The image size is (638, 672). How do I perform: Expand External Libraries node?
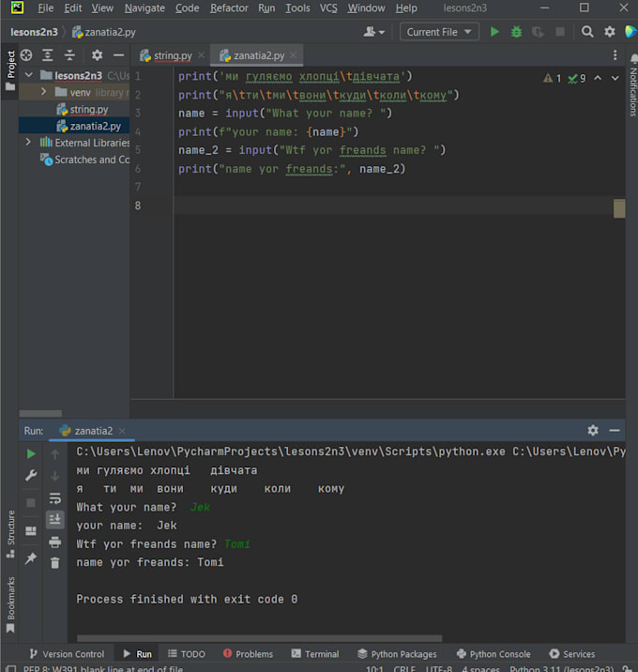click(29, 143)
